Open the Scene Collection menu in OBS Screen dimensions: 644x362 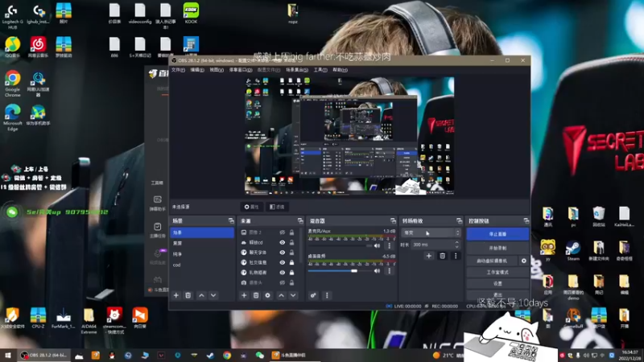click(297, 70)
